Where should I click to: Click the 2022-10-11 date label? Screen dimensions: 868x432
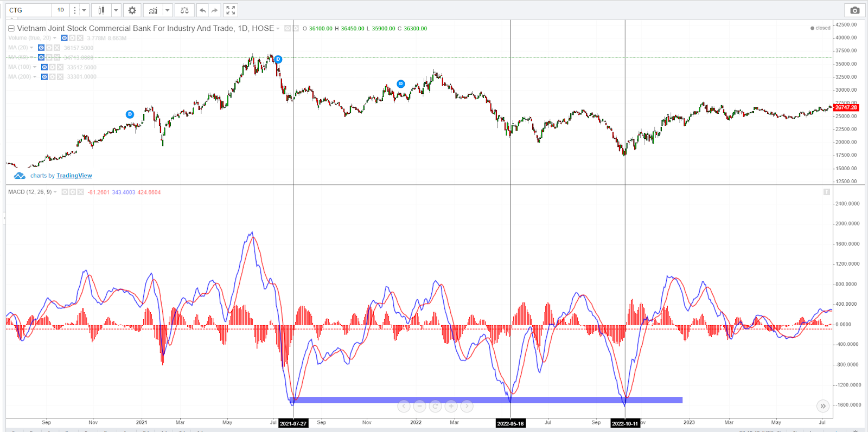(x=625, y=423)
